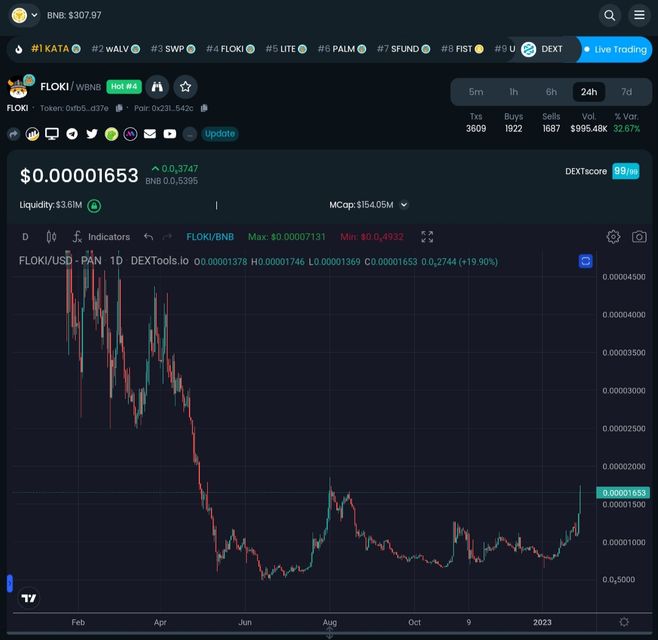Open the chart stats circle icon
The height and width of the screenshot is (640, 658).
[32, 134]
